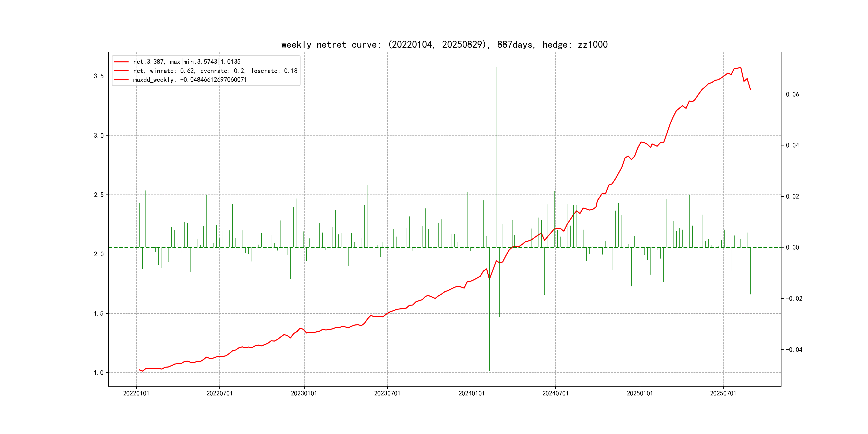Click the 20220701 x-axis date label

point(219,394)
